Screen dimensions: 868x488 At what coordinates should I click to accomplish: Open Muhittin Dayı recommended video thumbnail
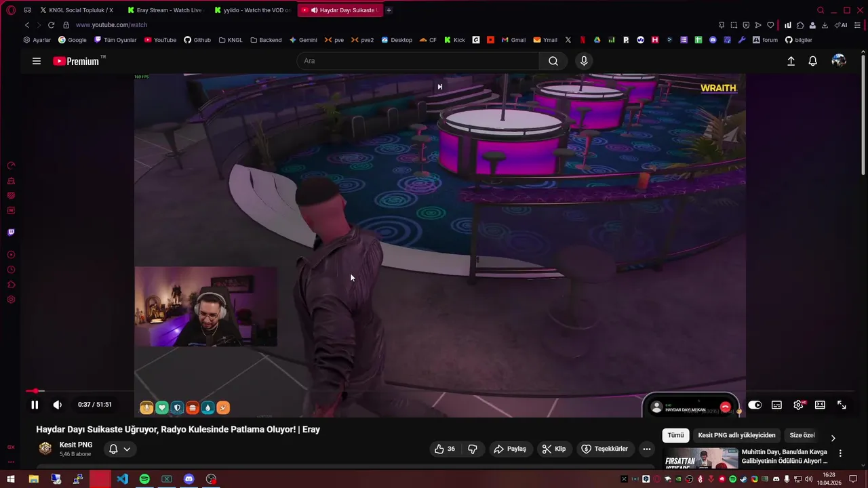click(701, 458)
